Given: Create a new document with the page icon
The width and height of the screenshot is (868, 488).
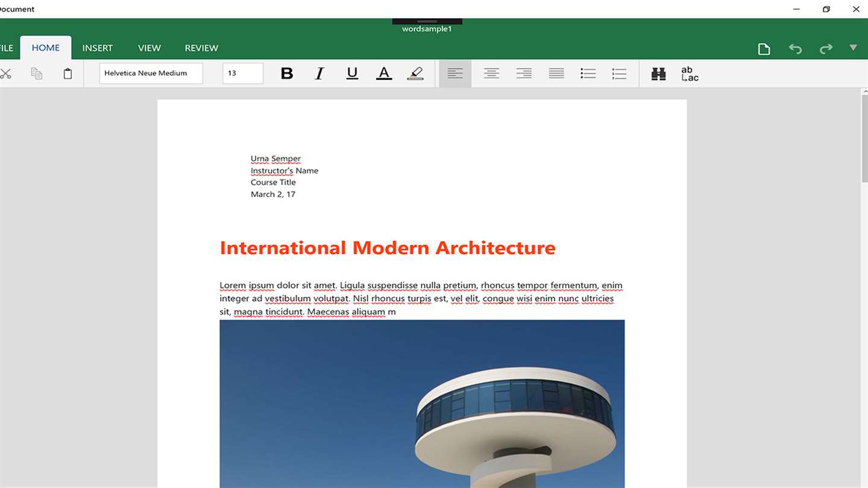Looking at the screenshot, I should (x=764, y=49).
